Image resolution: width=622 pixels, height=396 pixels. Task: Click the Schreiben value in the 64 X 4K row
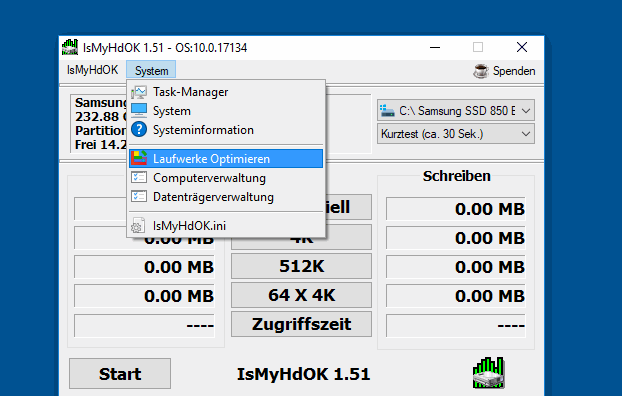pyautogui.click(x=456, y=296)
